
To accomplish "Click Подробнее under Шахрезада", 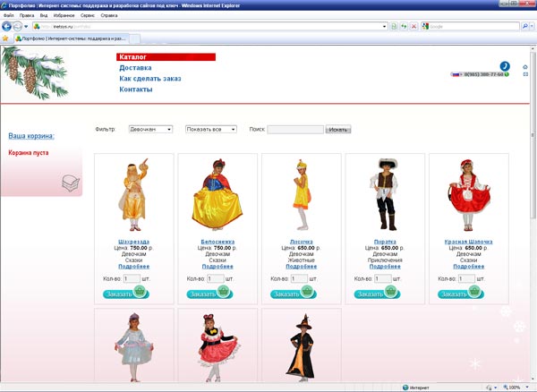I will 134,267.
